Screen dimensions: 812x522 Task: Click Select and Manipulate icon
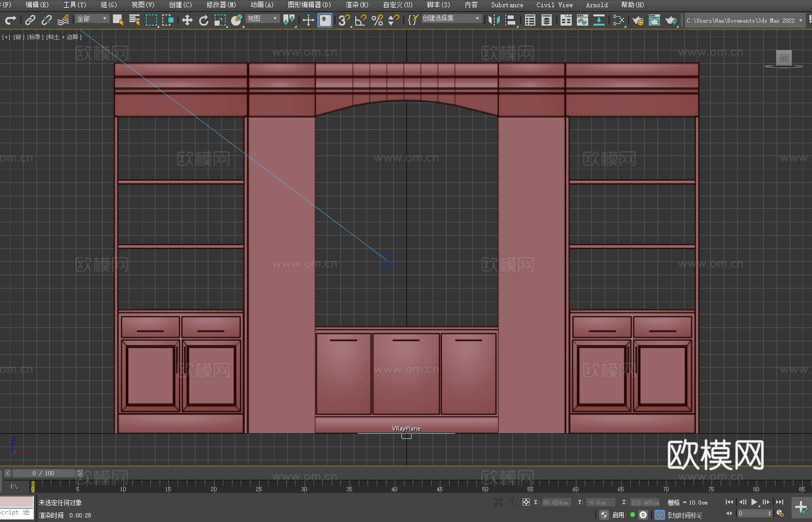pos(308,20)
